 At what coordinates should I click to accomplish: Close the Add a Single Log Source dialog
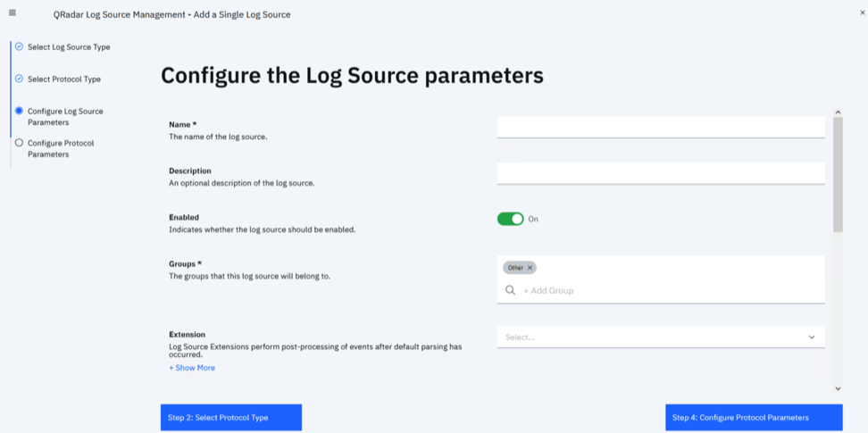click(x=862, y=12)
